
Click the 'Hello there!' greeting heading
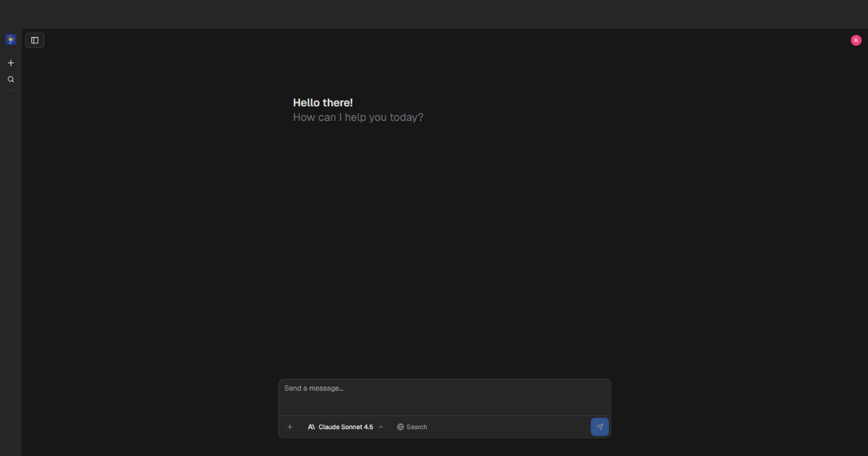(x=323, y=103)
